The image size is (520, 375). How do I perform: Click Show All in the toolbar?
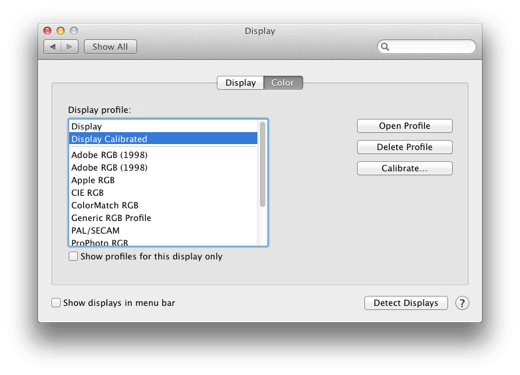click(110, 47)
